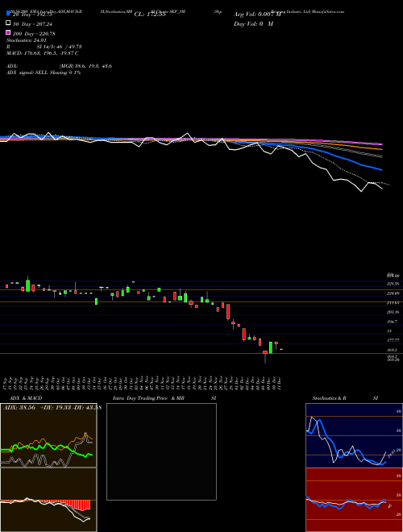Screen dimensions: 403x532
Task: Open the MunafaSutra.com site label
Action: [328, 11]
